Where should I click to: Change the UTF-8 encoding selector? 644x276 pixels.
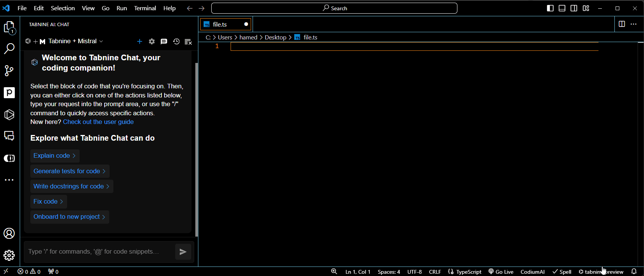(x=415, y=271)
